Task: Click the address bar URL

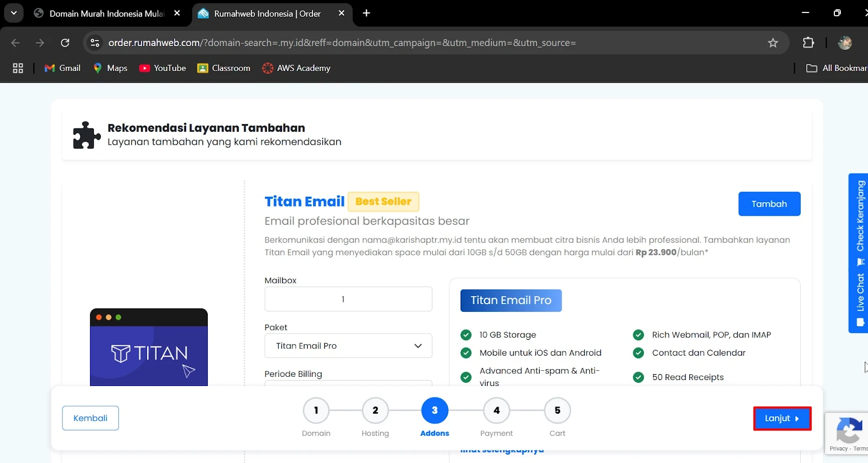Action: tap(342, 43)
